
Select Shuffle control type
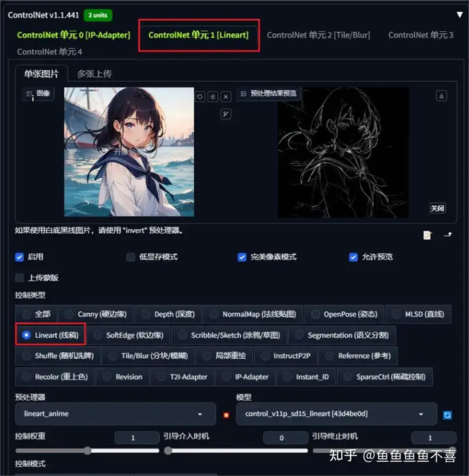pyautogui.click(x=58, y=356)
